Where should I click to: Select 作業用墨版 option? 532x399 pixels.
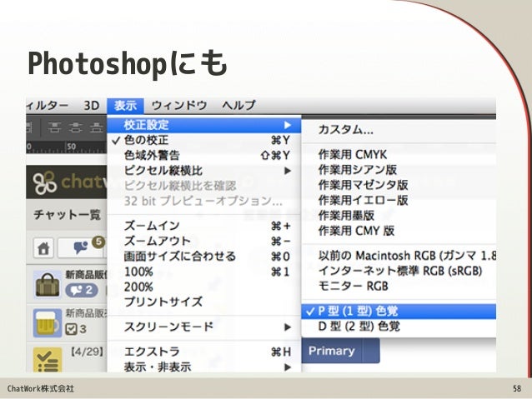(x=399, y=215)
